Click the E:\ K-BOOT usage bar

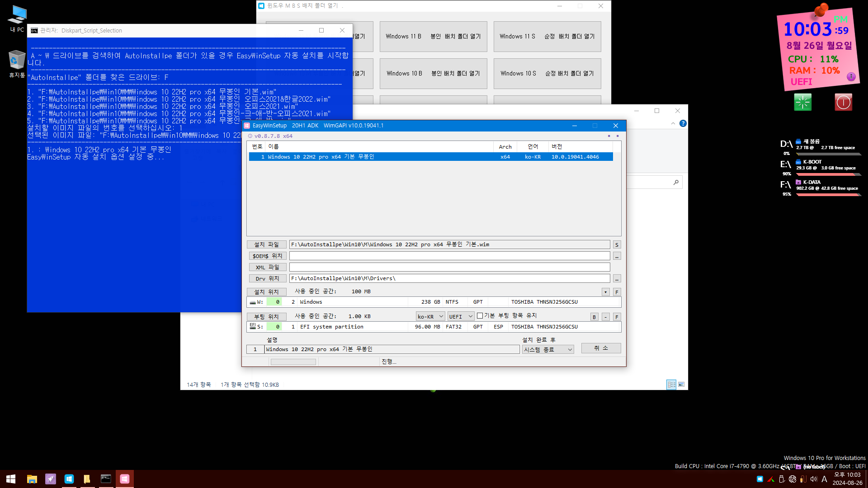828,174
